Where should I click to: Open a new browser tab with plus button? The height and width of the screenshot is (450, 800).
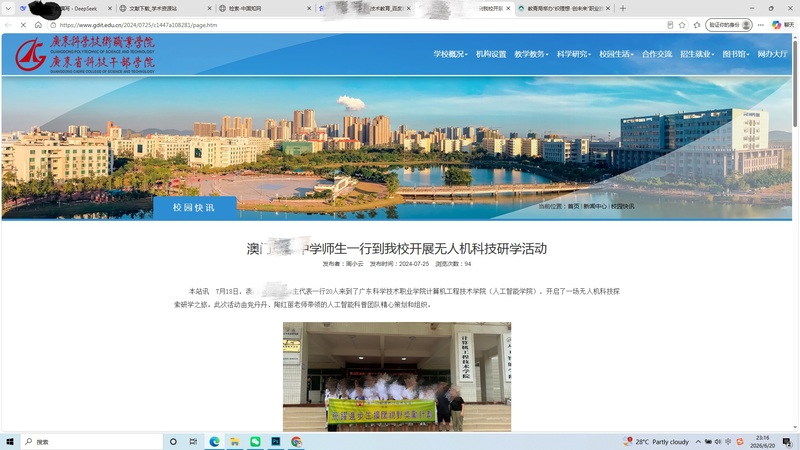click(622, 8)
